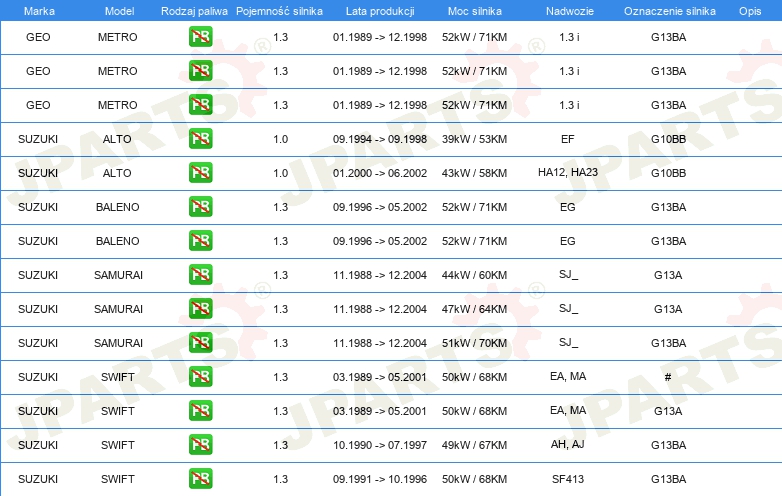
Task: Select the Rodzaj paliwa column header
Action: point(194,10)
